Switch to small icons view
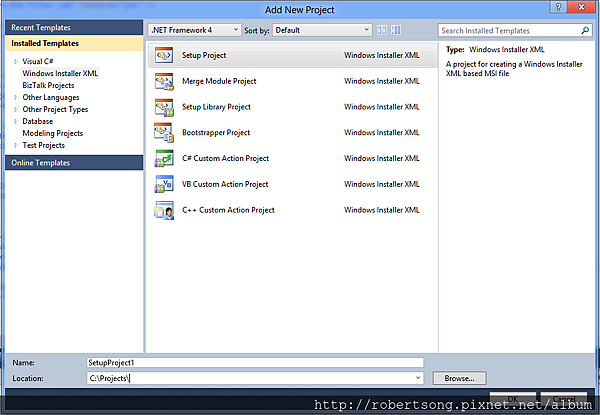Image resolution: width=600 pixels, height=415 pixels. 382,30
